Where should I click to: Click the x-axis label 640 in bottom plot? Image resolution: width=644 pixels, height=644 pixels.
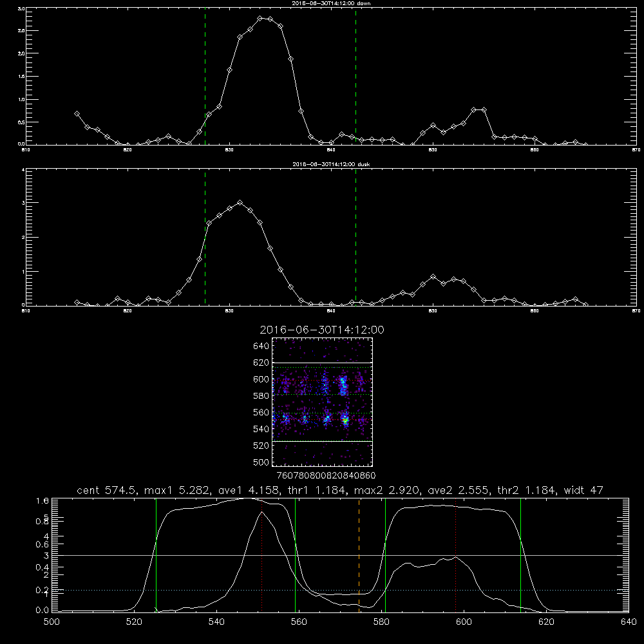[629, 622]
